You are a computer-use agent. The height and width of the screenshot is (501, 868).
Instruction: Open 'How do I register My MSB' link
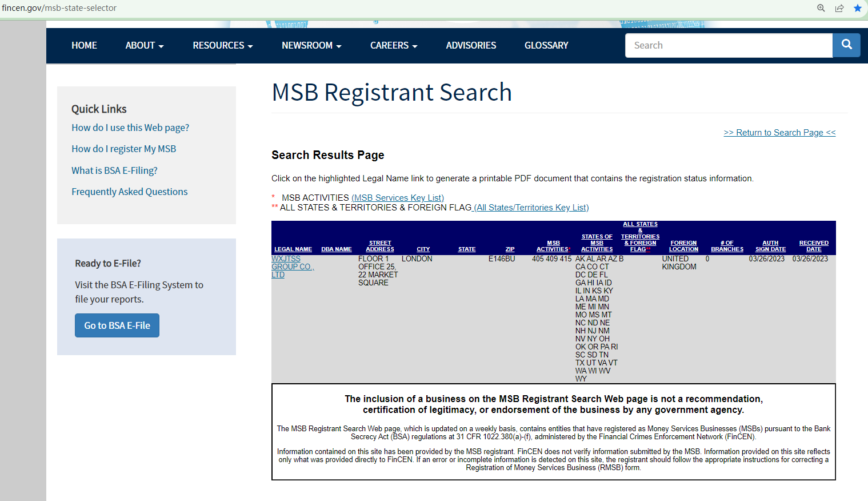124,149
